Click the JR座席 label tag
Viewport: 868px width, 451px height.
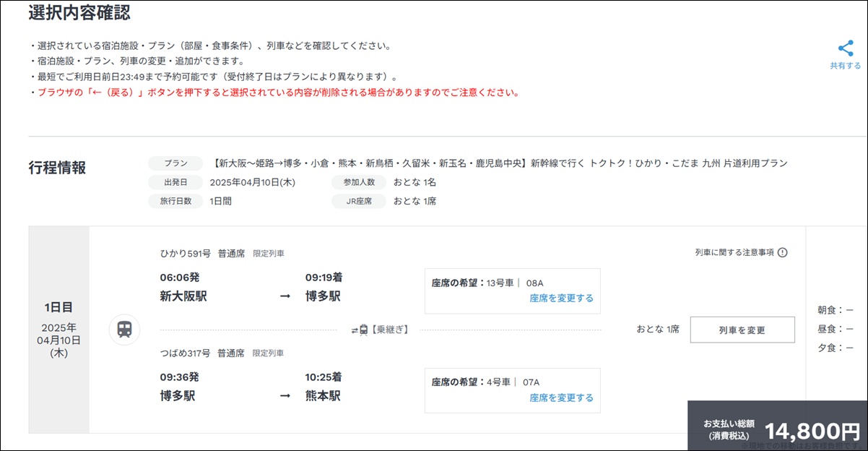coord(359,201)
